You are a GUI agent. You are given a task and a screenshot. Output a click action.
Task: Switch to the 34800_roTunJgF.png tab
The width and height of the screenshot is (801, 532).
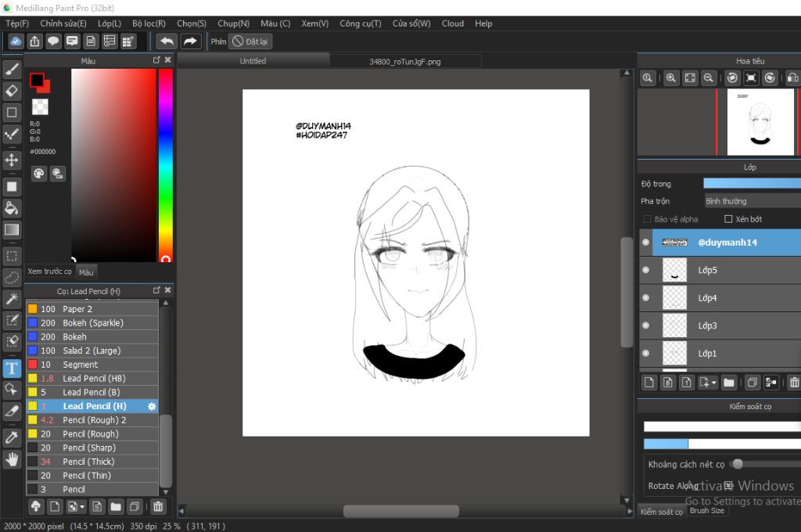(404, 61)
